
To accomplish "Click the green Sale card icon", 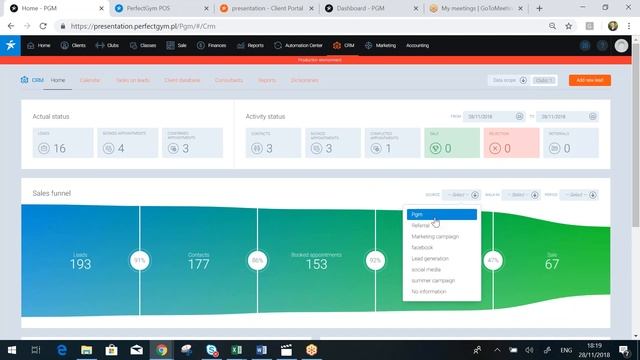I will 436,148.
